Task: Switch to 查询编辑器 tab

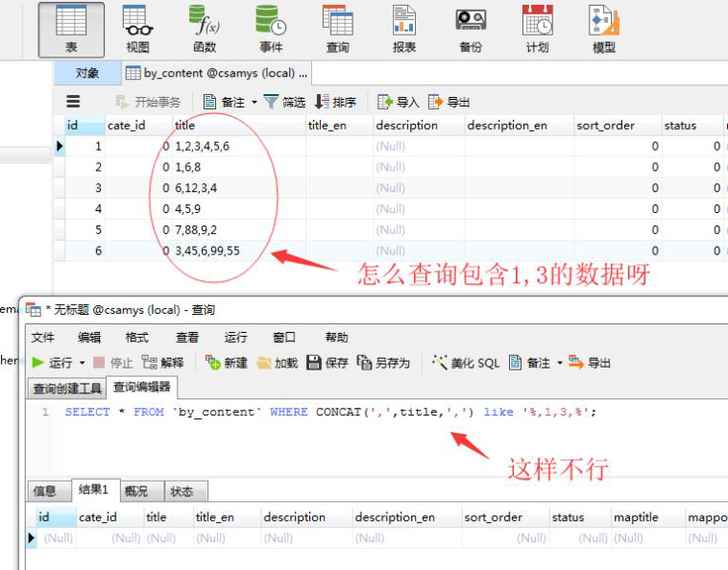Action: point(141,387)
